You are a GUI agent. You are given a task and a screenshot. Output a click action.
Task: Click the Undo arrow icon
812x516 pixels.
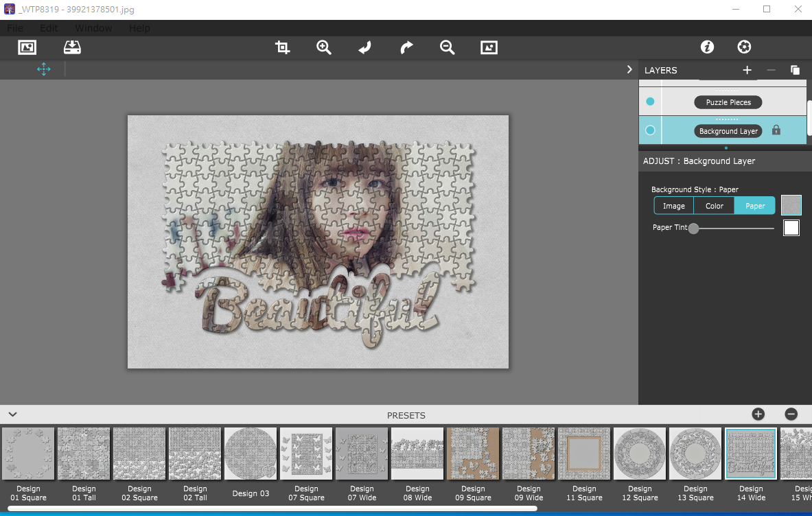point(364,47)
